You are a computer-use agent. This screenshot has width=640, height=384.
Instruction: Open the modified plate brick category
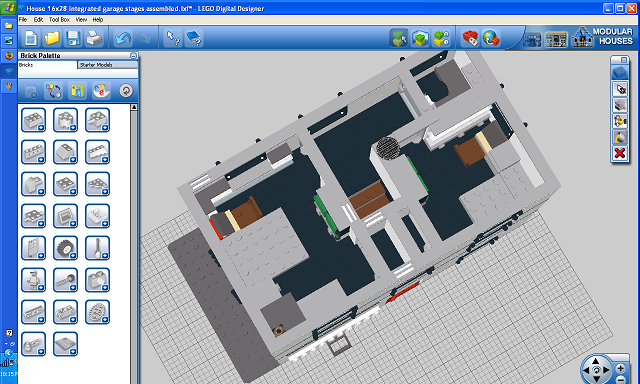33,216
